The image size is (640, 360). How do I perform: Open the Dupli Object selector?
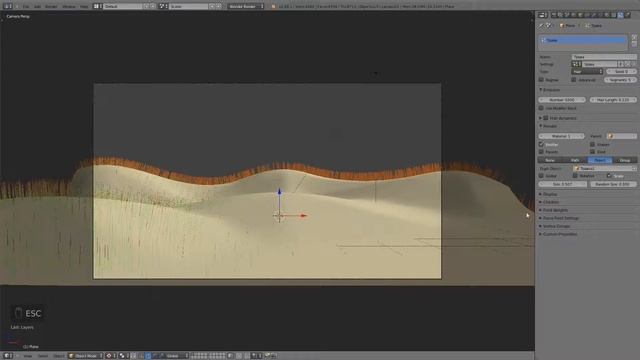(x=605, y=169)
